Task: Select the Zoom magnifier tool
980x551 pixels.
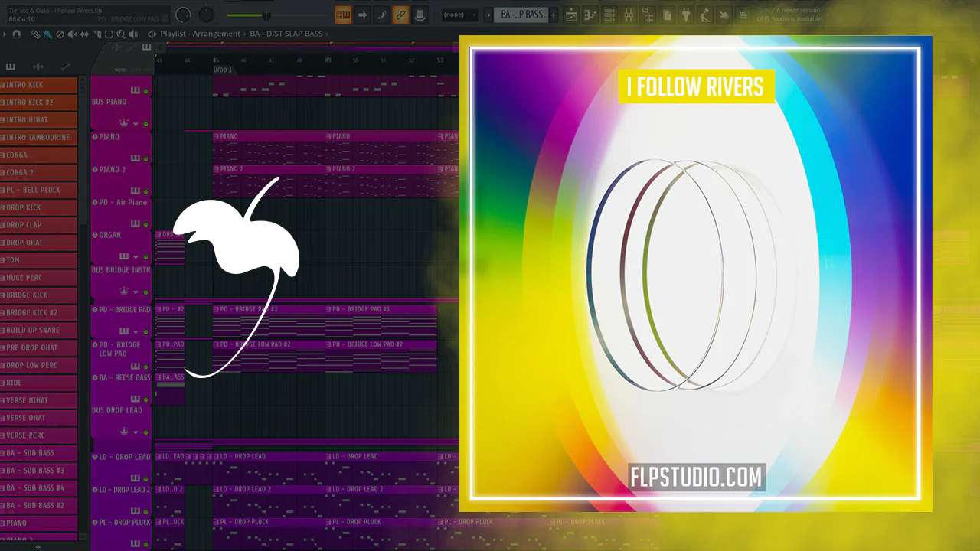Action: 121,34
